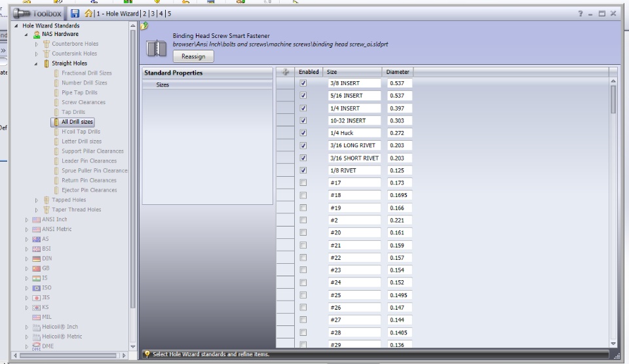Switch to Toolbox step 2

[x=145, y=14]
